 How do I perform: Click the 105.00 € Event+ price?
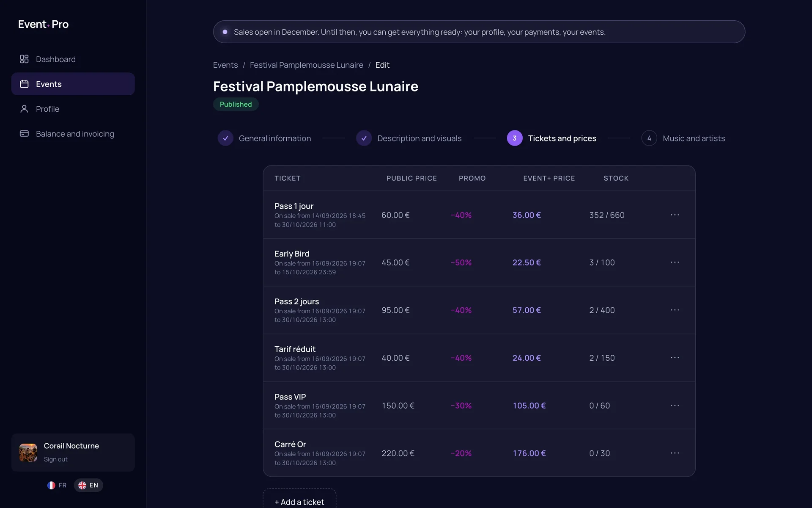pos(529,406)
